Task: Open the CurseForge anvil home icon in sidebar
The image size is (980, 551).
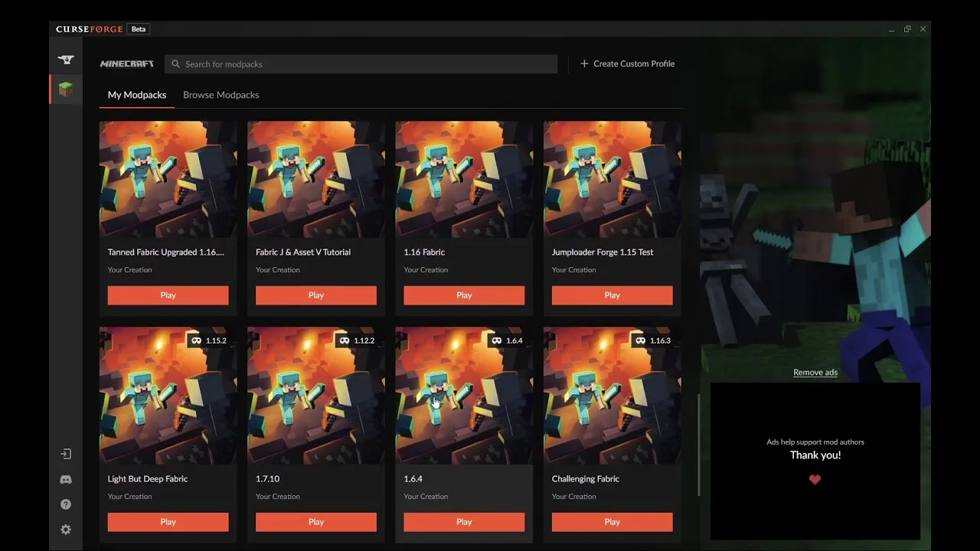Action: click(66, 60)
